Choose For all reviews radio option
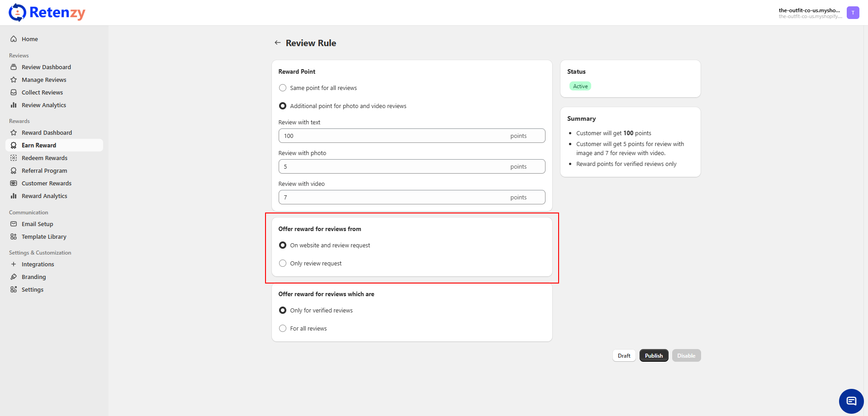 pos(283,329)
